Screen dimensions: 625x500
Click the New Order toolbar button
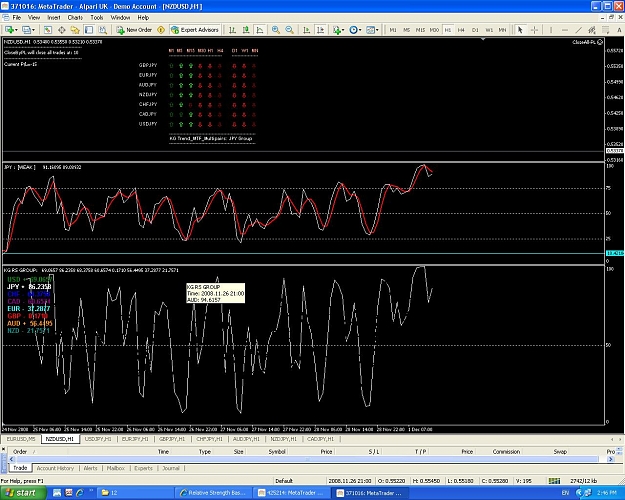click(x=134, y=30)
